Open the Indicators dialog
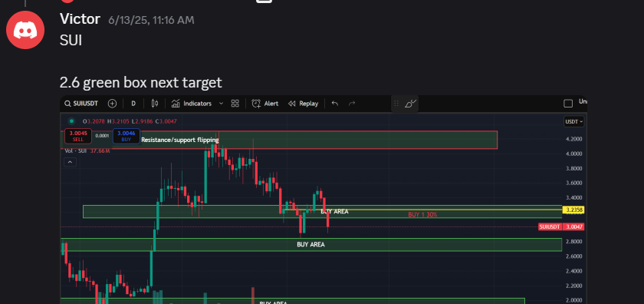Image resolution: width=644 pixels, height=304 pixels. 192,104
